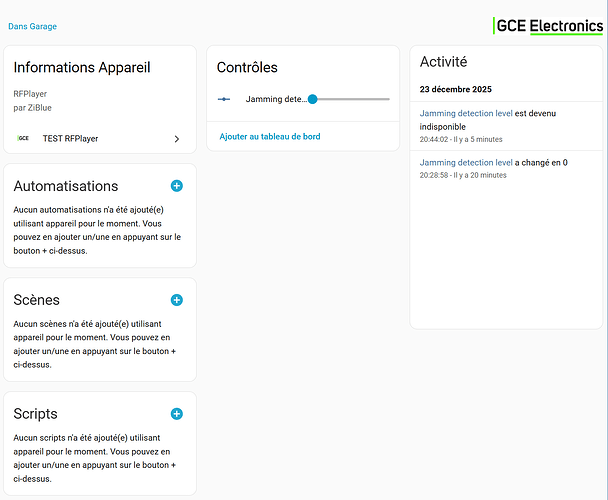Click Ajouter au tableau de bord
This screenshot has width=608, height=500.
(x=269, y=136)
